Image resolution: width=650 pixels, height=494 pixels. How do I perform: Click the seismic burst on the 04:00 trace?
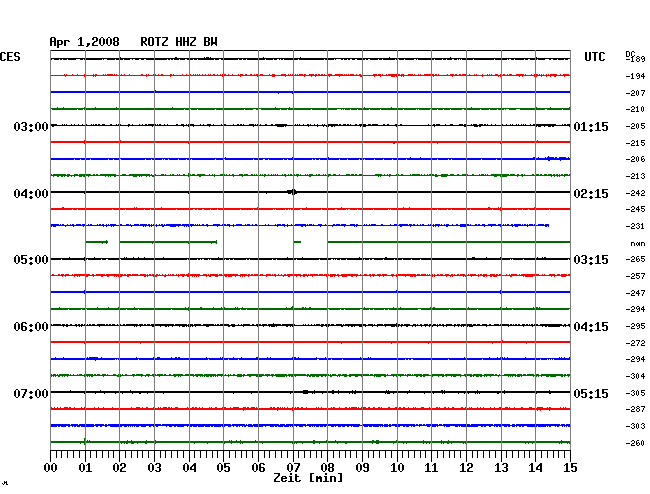tap(292, 192)
